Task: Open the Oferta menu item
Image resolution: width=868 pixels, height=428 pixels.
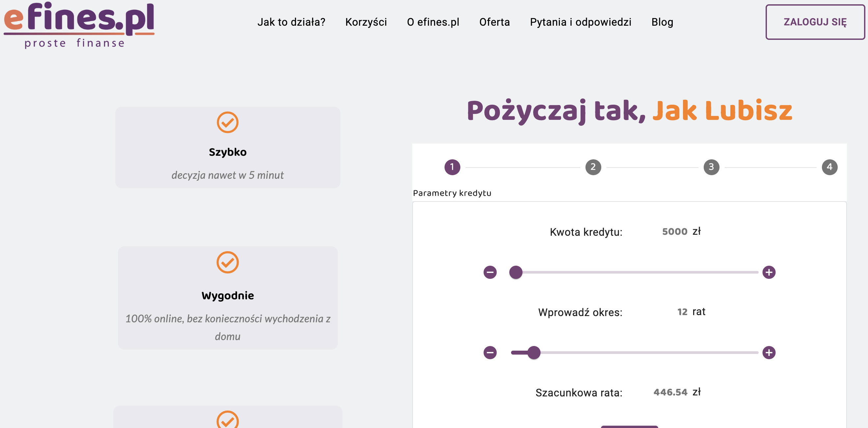Action: [x=494, y=22]
